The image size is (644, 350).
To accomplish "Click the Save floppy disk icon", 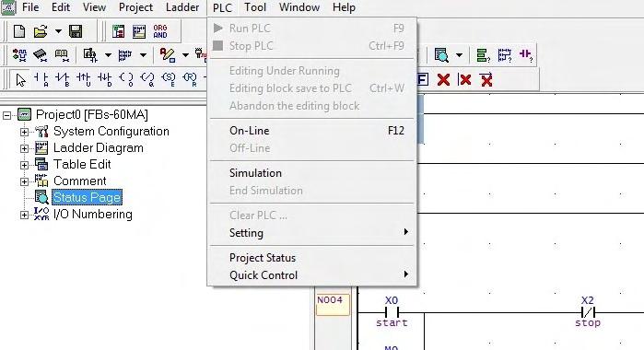I will coord(76,31).
